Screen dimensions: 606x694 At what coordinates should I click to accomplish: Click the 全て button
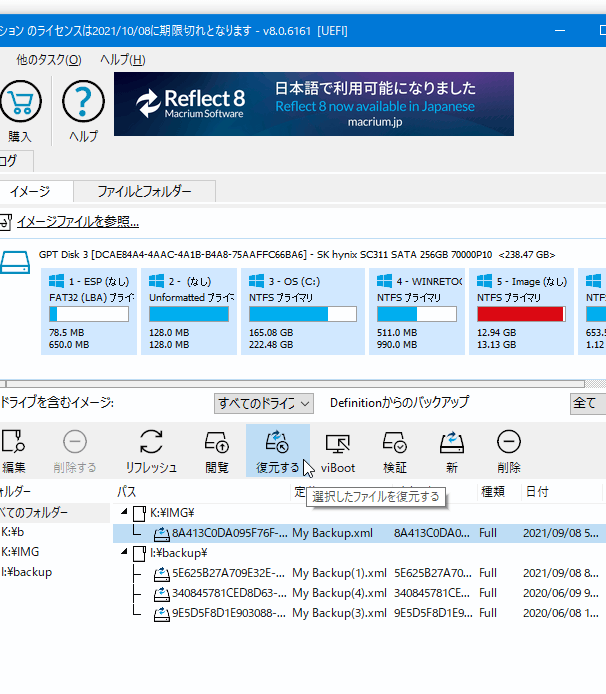[588, 403]
